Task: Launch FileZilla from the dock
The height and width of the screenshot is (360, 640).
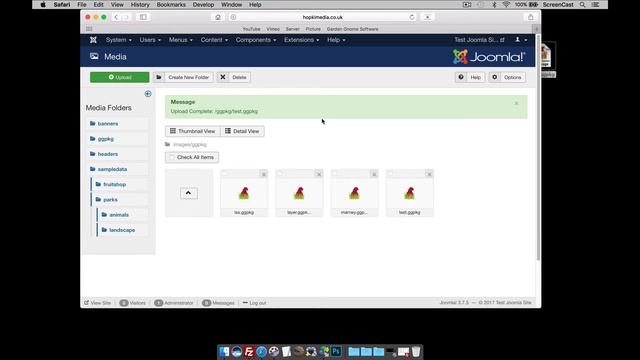Action: tap(249, 351)
